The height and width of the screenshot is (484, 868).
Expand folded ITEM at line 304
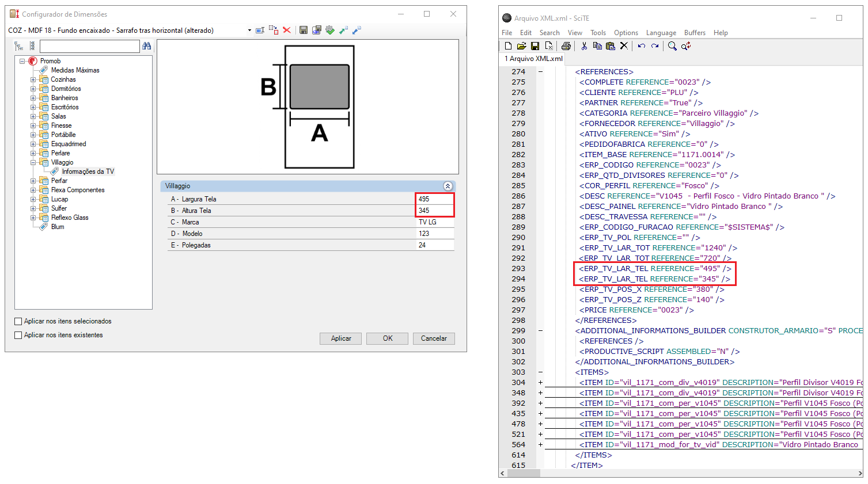[540, 383]
